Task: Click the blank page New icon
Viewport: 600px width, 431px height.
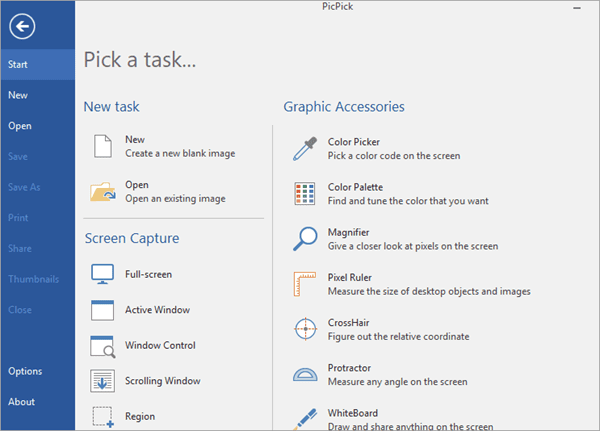Action: point(103,146)
